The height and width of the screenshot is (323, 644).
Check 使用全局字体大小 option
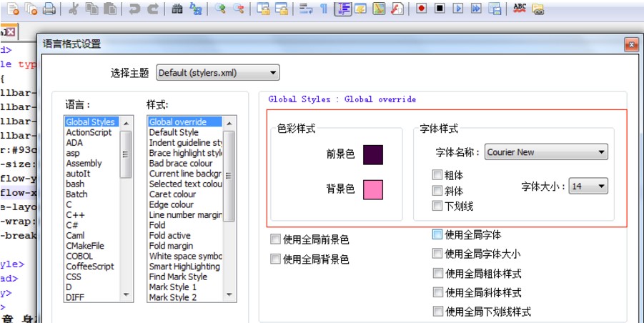437,254
